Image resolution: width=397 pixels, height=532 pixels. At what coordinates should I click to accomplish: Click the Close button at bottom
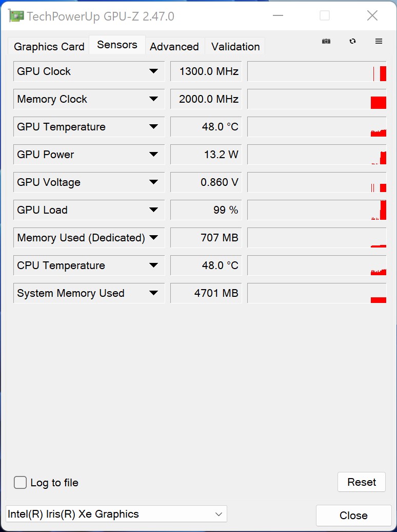[x=353, y=516]
